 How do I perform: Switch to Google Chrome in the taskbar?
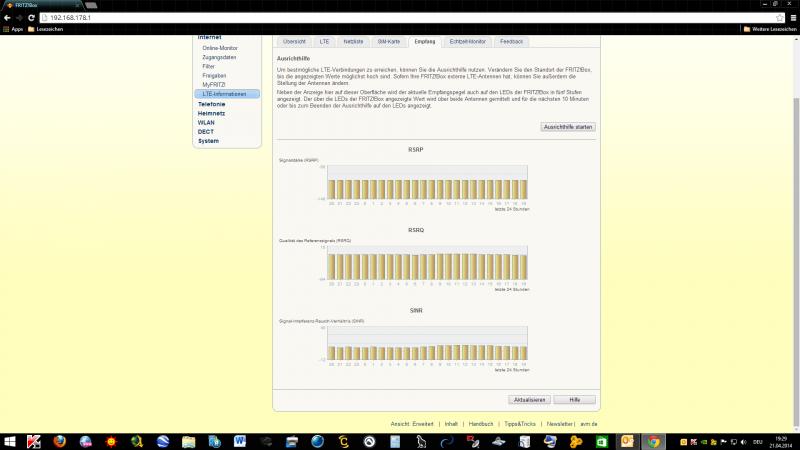[653, 441]
